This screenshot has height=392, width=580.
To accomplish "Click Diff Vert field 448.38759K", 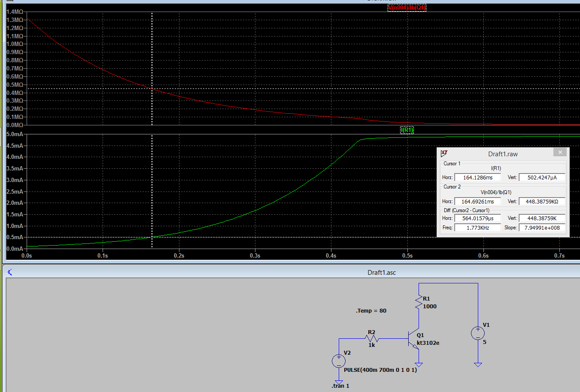I will coord(542,218).
